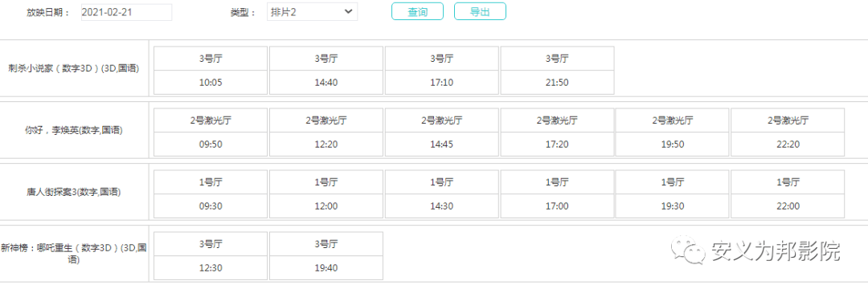The image size is (868, 289).
Task: Click the 刺杀小说家 movie title row
Action: pyautogui.click(x=74, y=69)
